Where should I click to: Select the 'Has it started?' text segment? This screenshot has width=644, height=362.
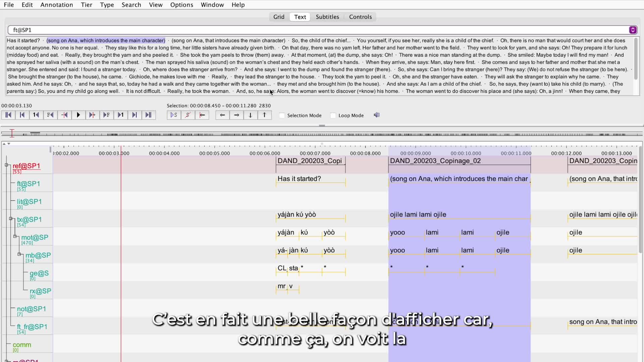(x=23, y=41)
